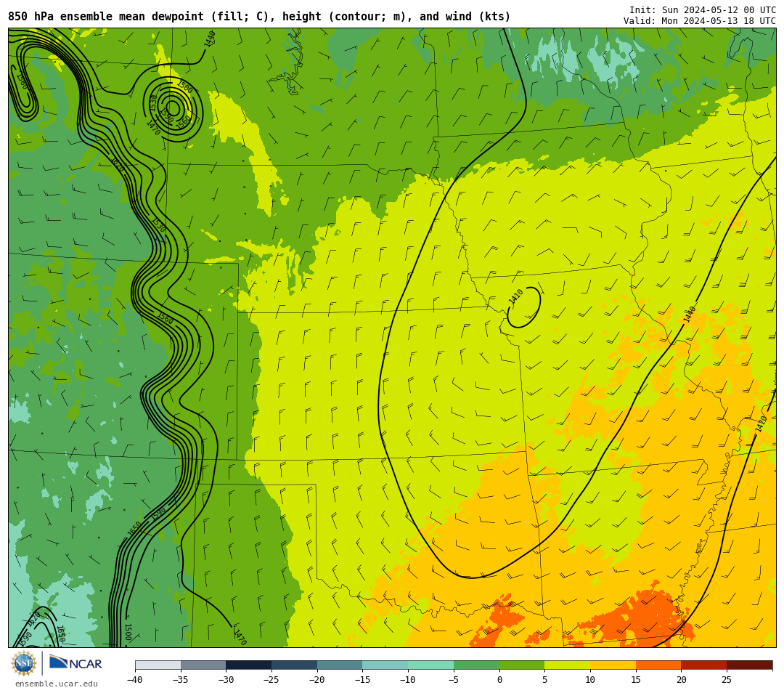Pick the olive green 0 to 5 colorbar swatch

point(521,665)
